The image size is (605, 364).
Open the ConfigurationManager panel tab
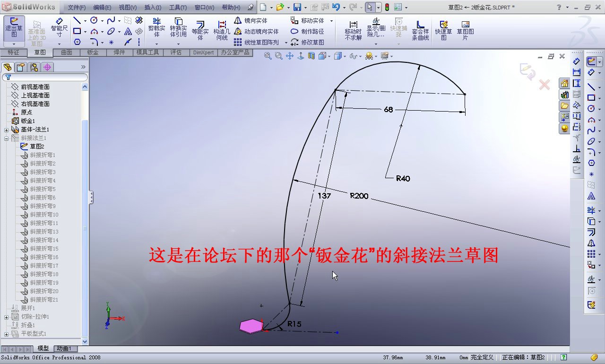(34, 67)
